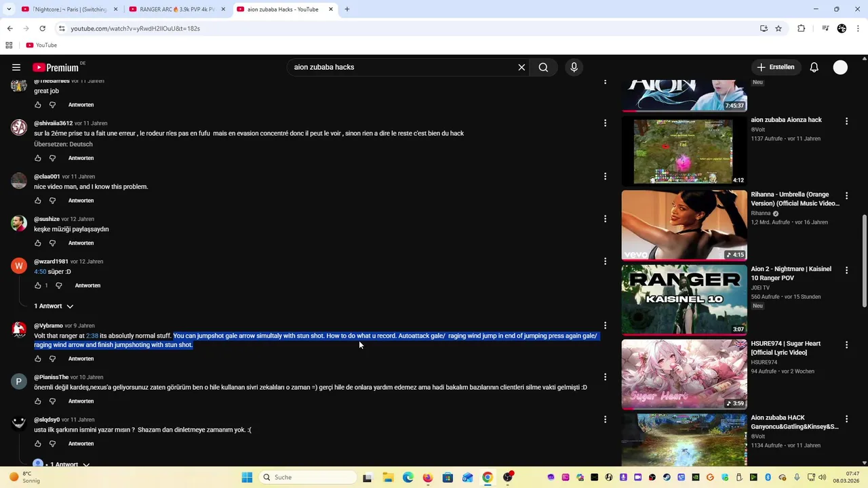Dislike the Vybramo comment

52,359
